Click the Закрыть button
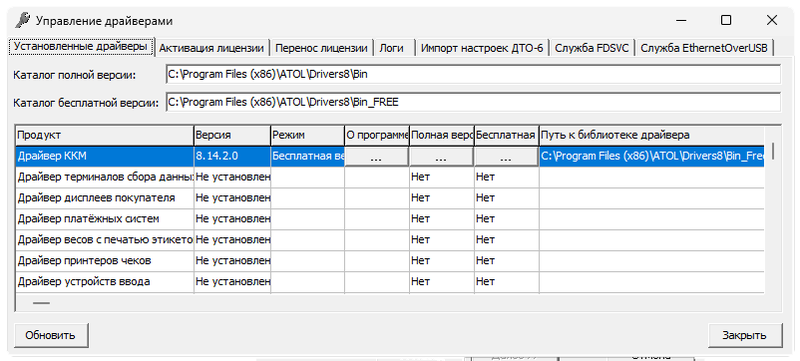The image size is (800, 361). [744, 335]
